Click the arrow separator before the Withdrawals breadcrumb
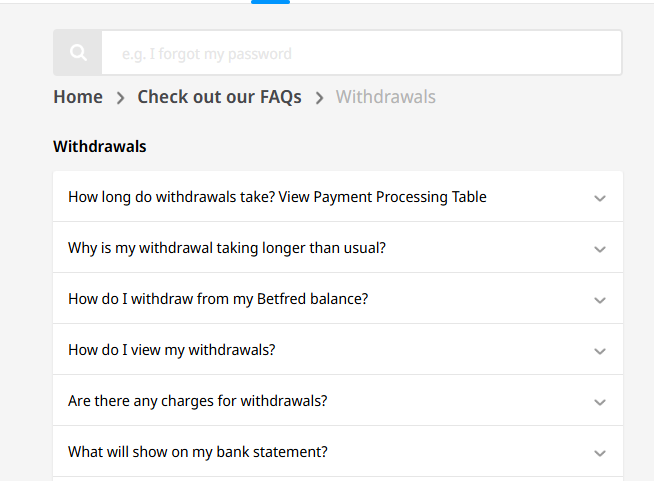This screenshot has width=654, height=481. (x=319, y=98)
